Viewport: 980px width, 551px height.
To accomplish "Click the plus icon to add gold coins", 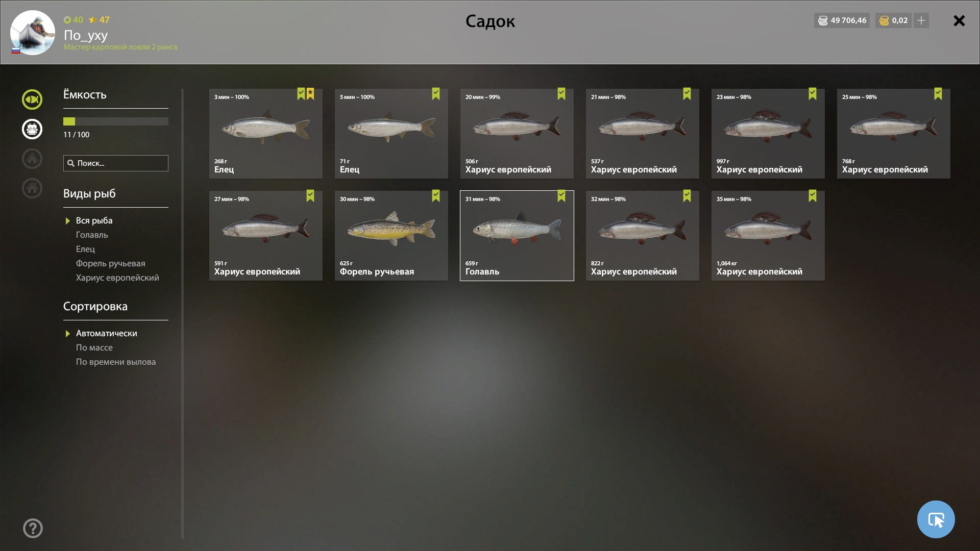I will 921,20.
